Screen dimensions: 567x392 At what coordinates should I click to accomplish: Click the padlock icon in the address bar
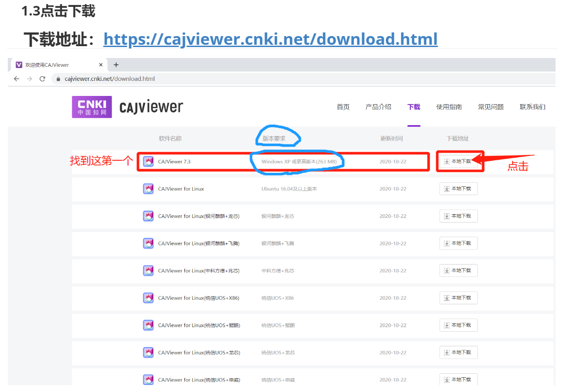coord(58,79)
